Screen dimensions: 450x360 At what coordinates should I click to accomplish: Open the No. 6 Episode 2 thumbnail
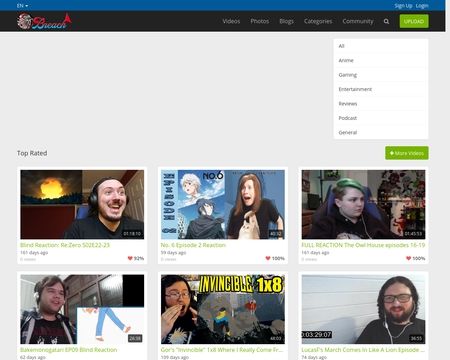point(223,204)
